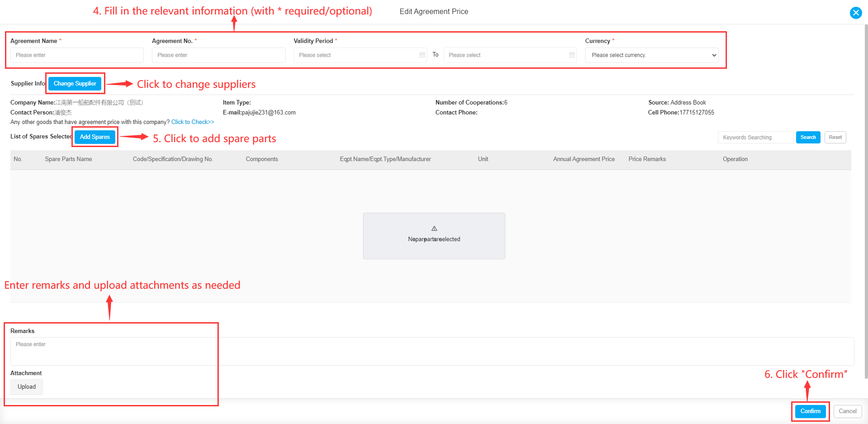Open the Validity Period end date picker
The width and height of the screenshot is (868, 424).
tap(510, 55)
